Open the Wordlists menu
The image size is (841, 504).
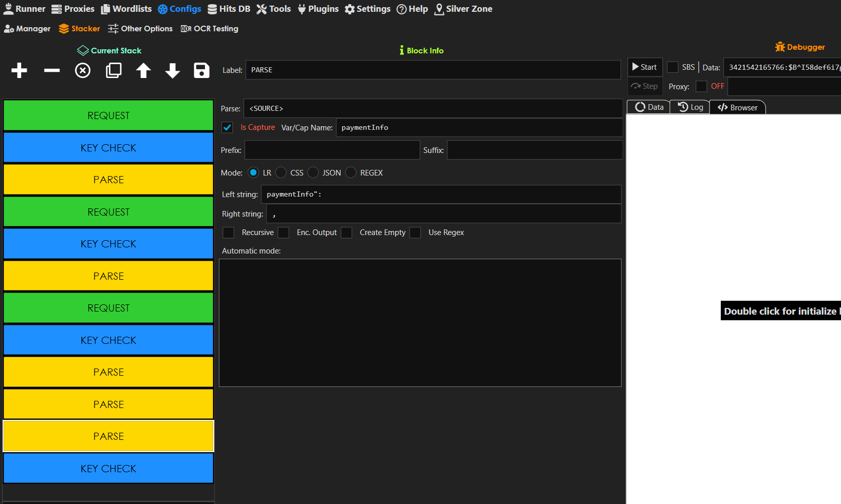coord(126,9)
